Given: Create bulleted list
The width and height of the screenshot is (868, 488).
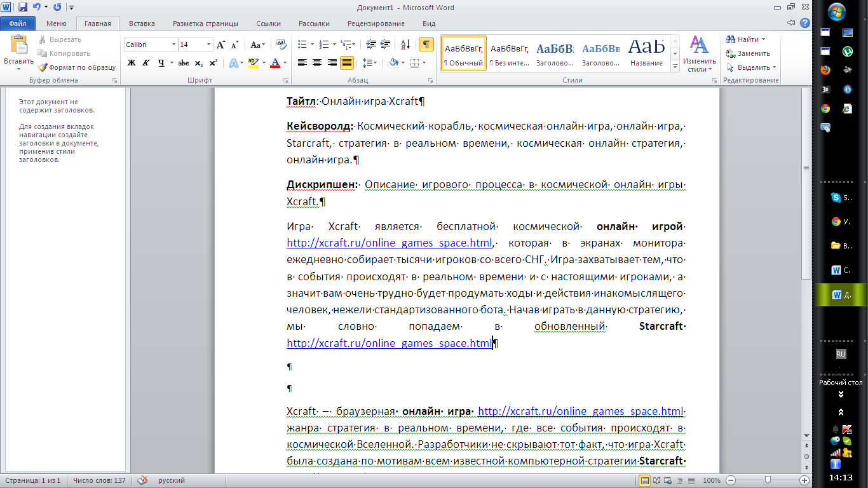Looking at the screenshot, I should [302, 44].
